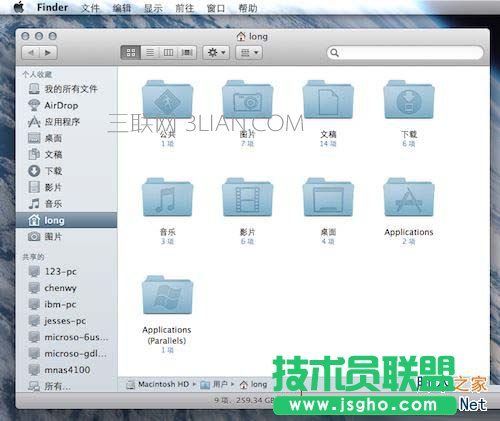This screenshot has width=500, height=421.
Task: Select the 影片 folder icon
Action: pos(248,197)
